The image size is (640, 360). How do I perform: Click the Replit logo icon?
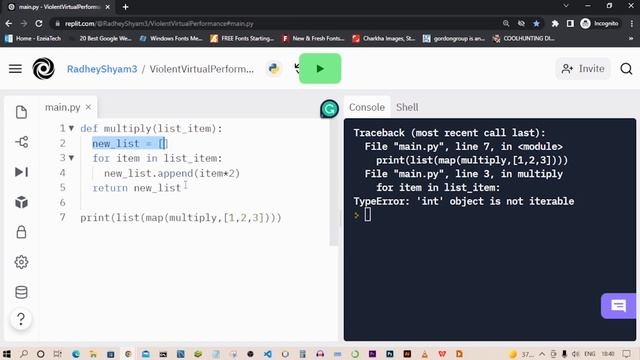point(44,69)
